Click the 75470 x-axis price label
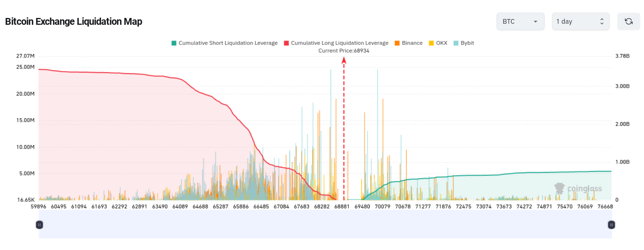The height and width of the screenshot is (250, 644). [564, 207]
